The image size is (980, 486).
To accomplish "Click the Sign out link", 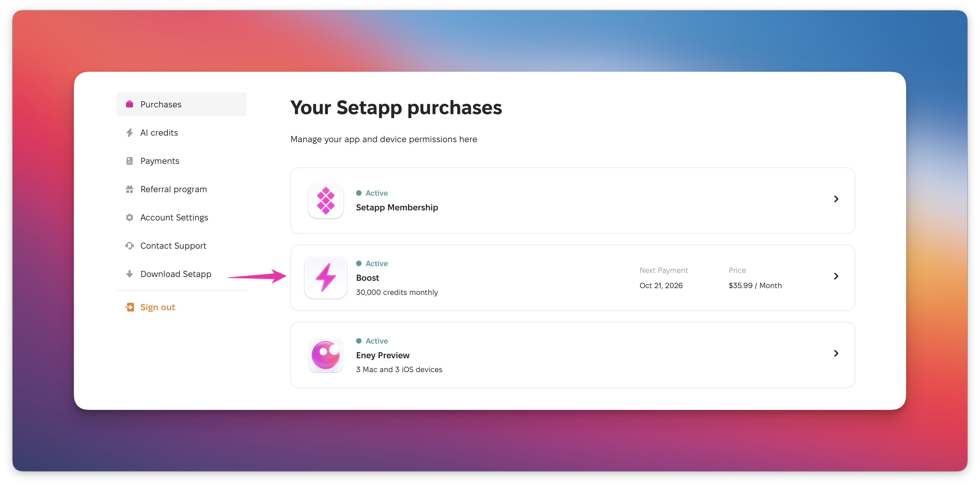I will coord(158,307).
